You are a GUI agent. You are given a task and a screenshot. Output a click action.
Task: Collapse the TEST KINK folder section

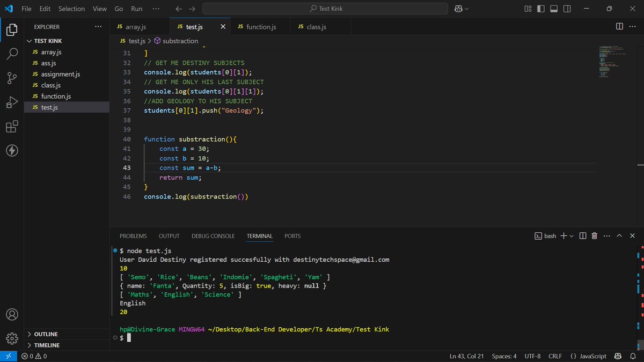point(67,41)
